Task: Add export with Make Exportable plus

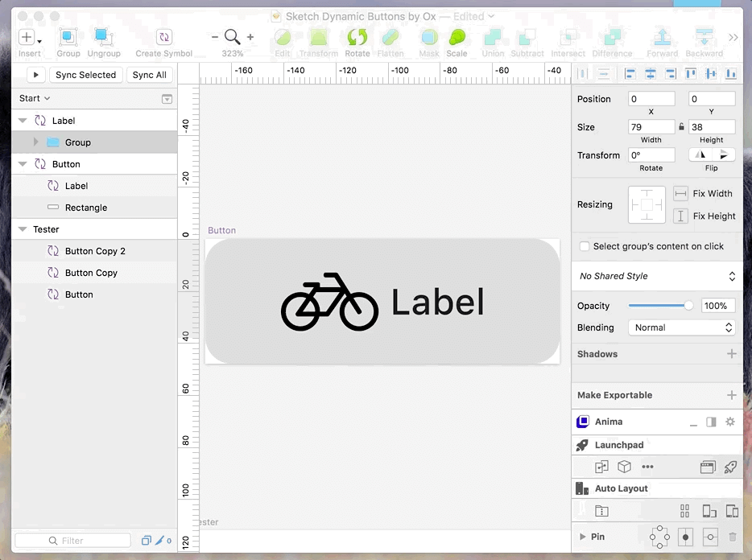Action: (731, 395)
